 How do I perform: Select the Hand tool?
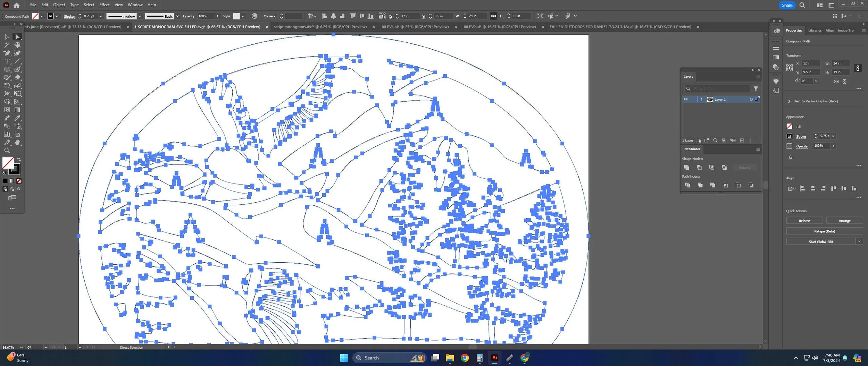click(17, 143)
